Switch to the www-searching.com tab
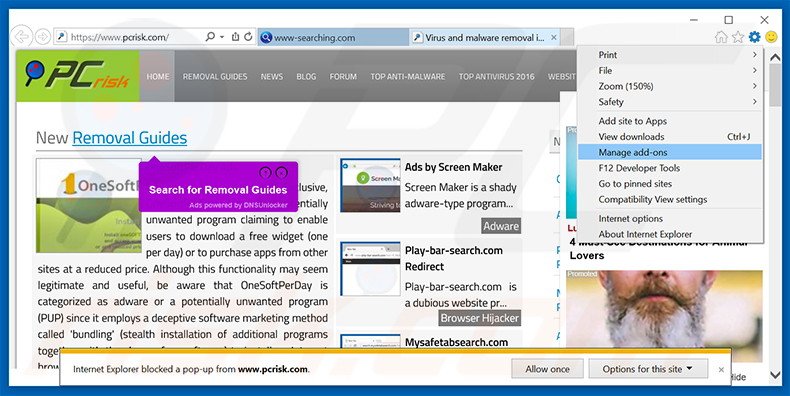790x396 pixels. pyautogui.click(x=333, y=37)
